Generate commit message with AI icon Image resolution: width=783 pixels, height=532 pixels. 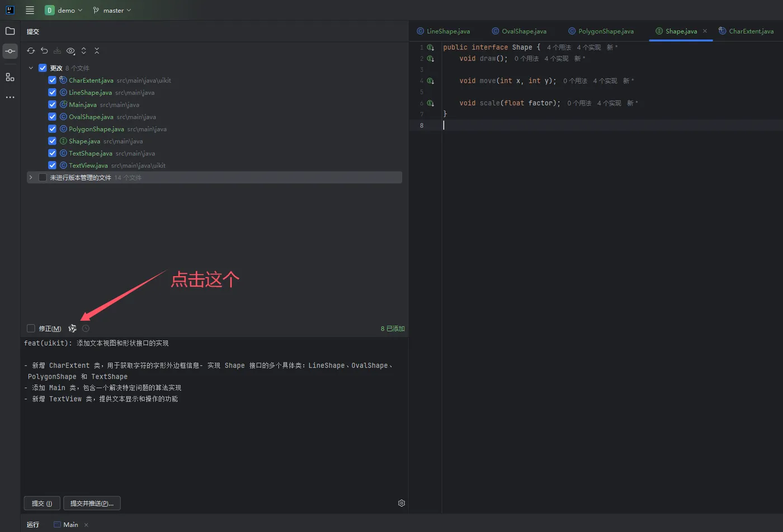pyautogui.click(x=72, y=329)
